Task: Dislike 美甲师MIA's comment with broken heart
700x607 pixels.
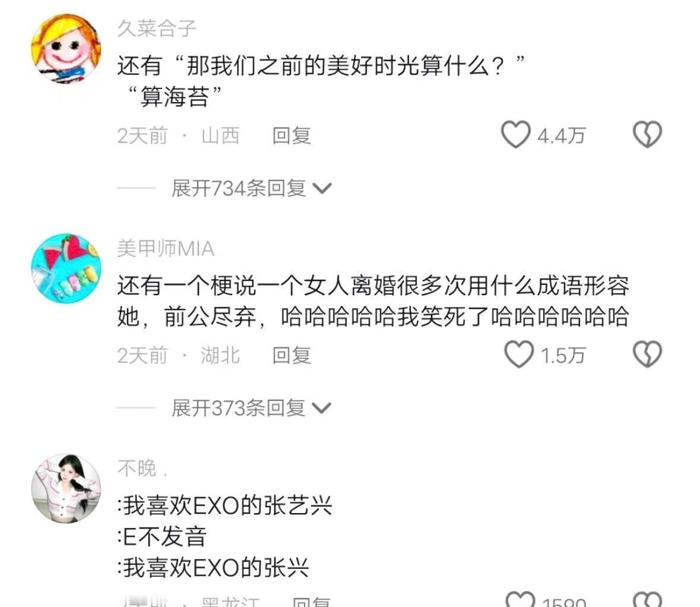Action: tap(647, 355)
